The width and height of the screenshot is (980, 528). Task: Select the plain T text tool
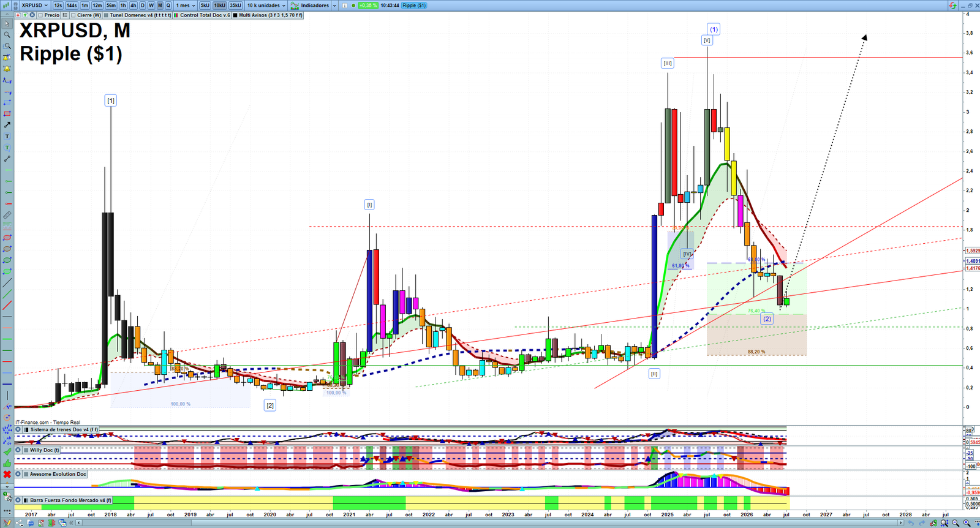[x=7, y=136]
